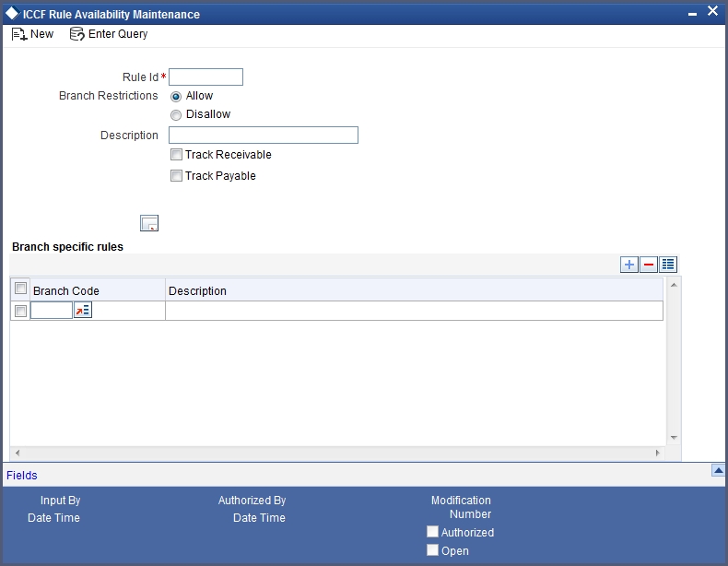Tick the select-all checkbox in table header
Image resolution: width=728 pixels, height=566 pixels.
coord(20,289)
